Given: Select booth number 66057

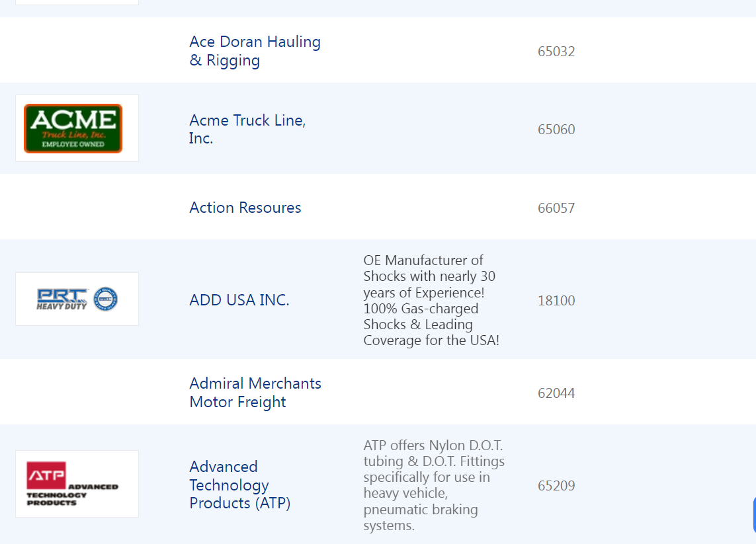Looking at the screenshot, I should tap(556, 208).
